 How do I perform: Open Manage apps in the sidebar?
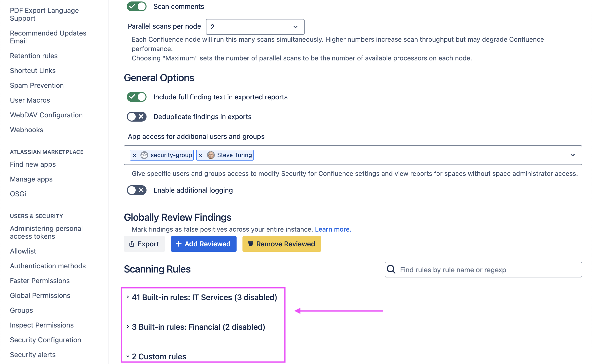31,179
